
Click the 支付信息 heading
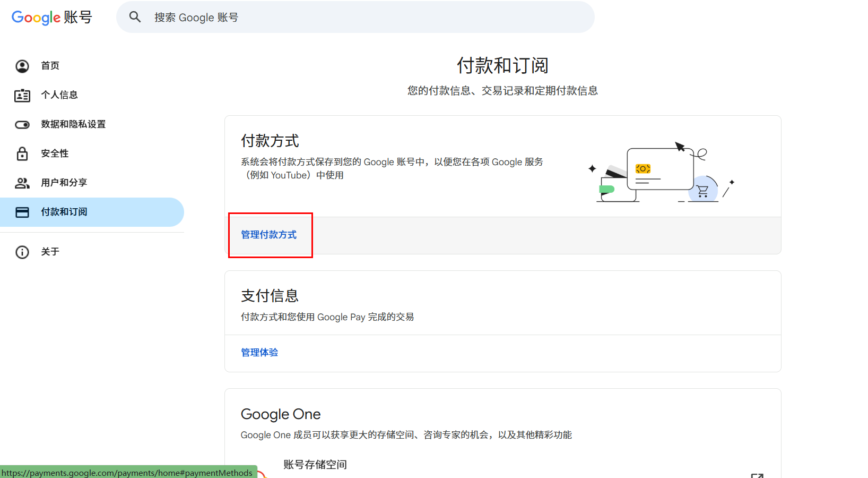tap(270, 295)
